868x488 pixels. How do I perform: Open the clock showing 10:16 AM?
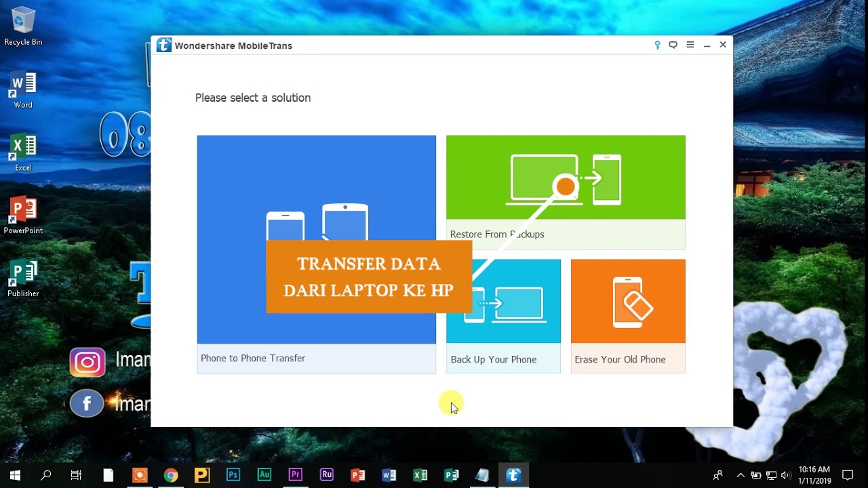[814, 475]
